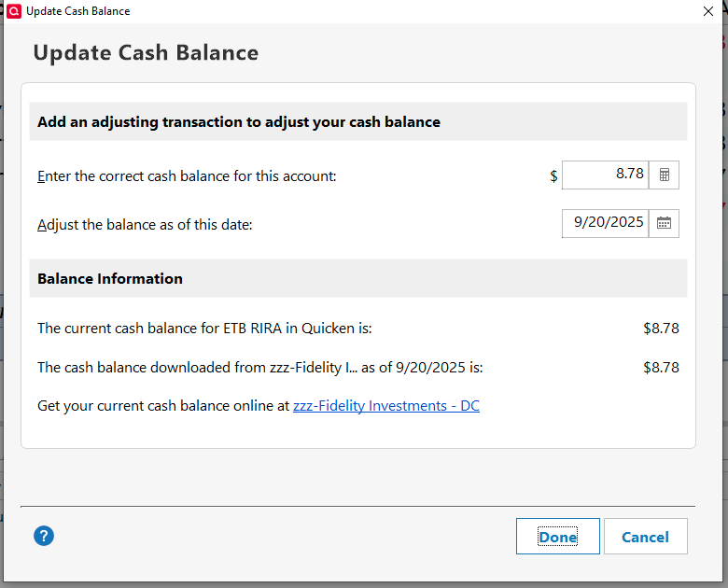The width and height of the screenshot is (728, 588).
Task: Open the calendar date picker
Action: pos(664,223)
